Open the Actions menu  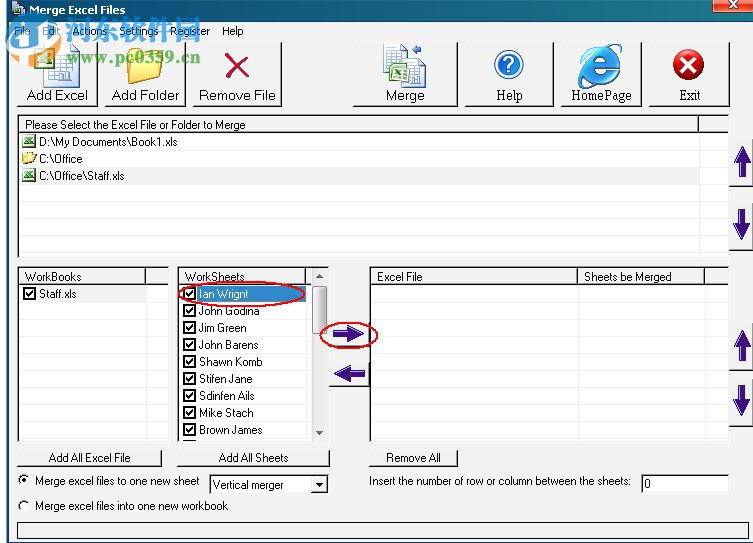coord(90,31)
